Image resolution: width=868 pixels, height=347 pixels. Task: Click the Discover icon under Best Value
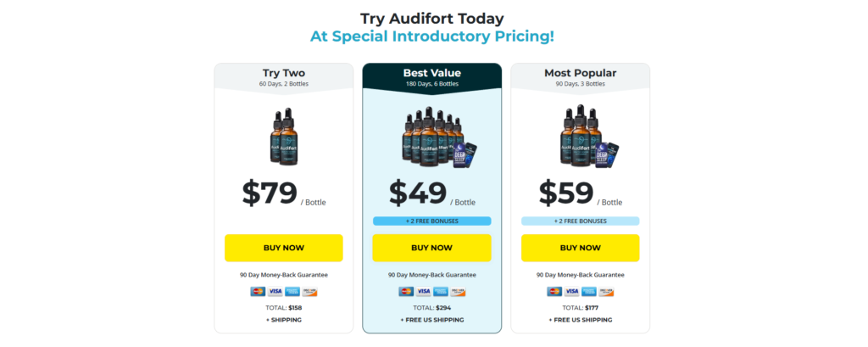click(x=457, y=292)
